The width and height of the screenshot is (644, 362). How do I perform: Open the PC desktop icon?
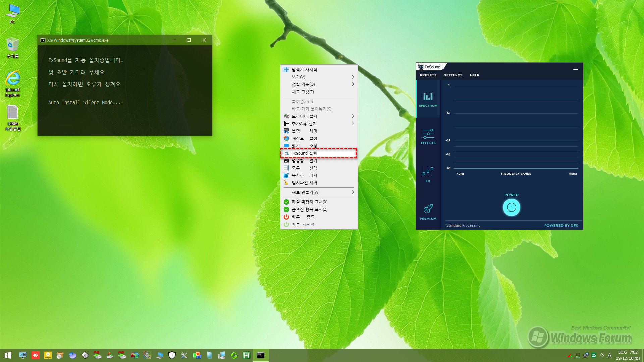coord(13,14)
